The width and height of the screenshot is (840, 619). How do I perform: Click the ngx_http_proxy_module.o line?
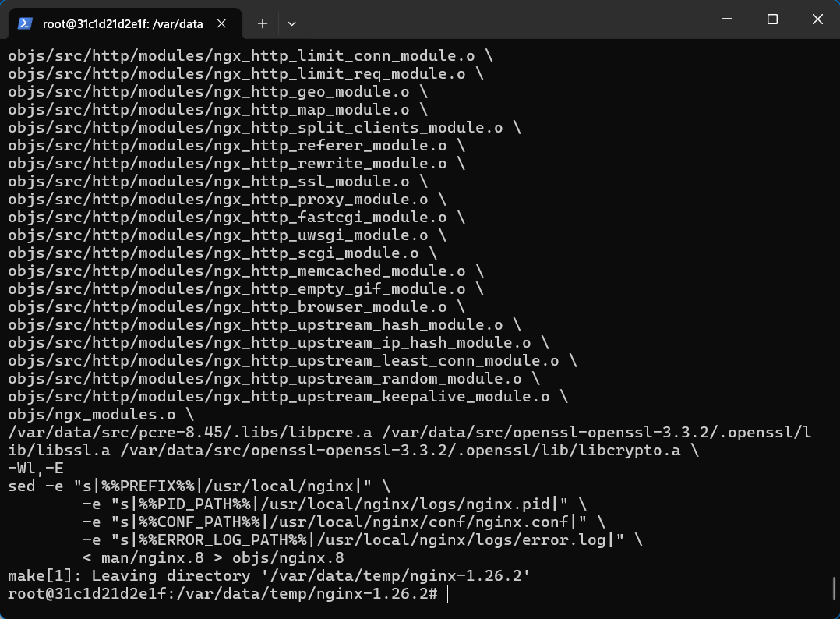click(x=228, y=200)
